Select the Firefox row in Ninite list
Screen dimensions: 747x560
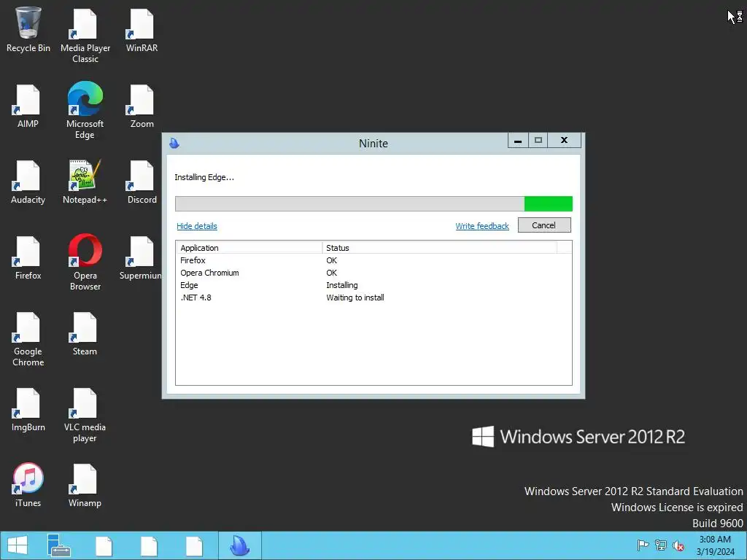tap(373, 260)
